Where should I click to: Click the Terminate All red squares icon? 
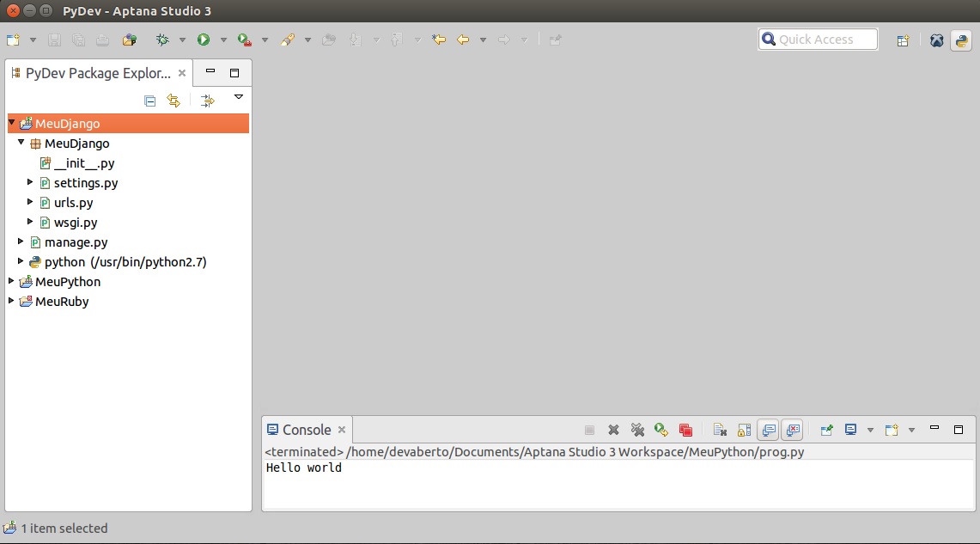[685, 430]
